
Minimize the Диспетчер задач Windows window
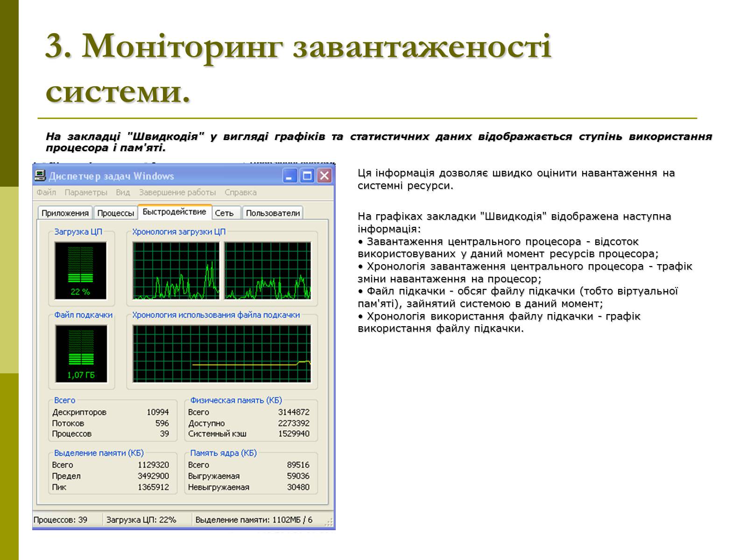[290, 176]
